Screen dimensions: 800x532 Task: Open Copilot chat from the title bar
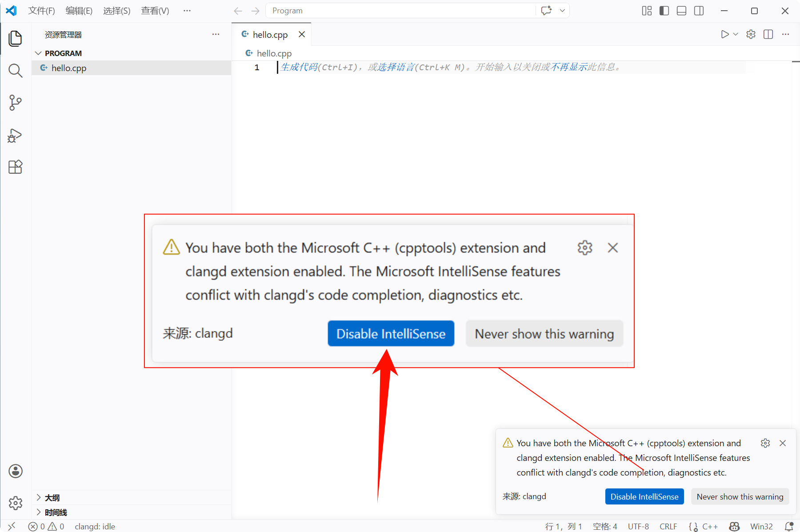[546, 11]
